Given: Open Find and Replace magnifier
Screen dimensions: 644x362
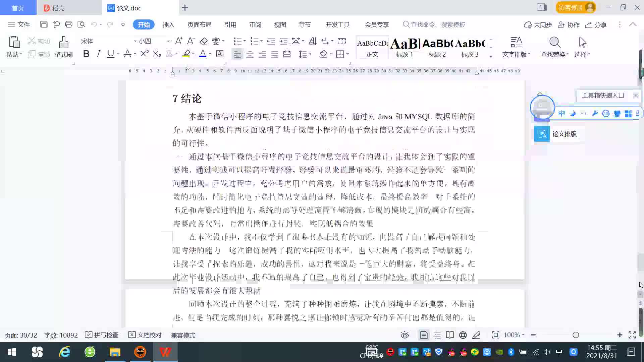Looking at the screenshot, I should (x=555, y=42).
